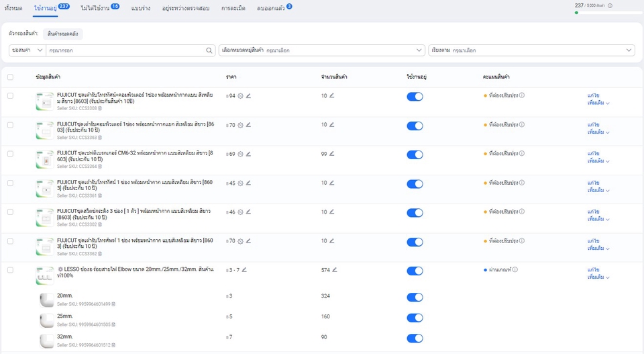Open thumbnail of SKU CCS3364 breaker product
The height and width of the screenshot is (354, 644).
pyautogui.click(x=45, y=159)
